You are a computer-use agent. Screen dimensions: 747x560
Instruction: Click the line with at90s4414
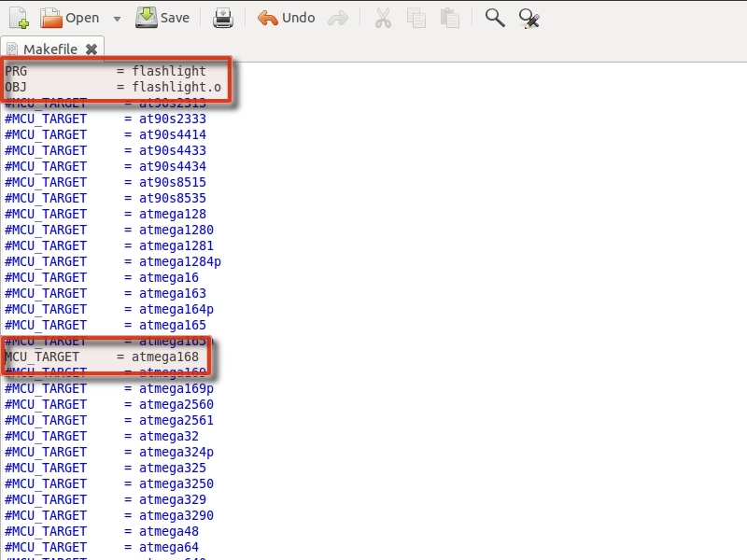[x=106, y=134]
